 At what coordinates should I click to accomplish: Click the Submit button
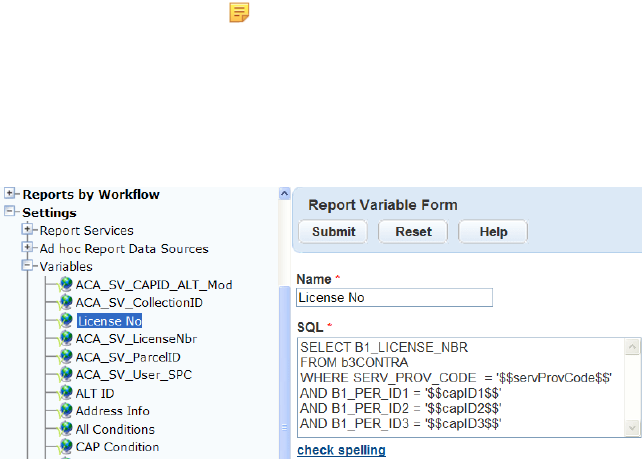click(x=333, y=232)
